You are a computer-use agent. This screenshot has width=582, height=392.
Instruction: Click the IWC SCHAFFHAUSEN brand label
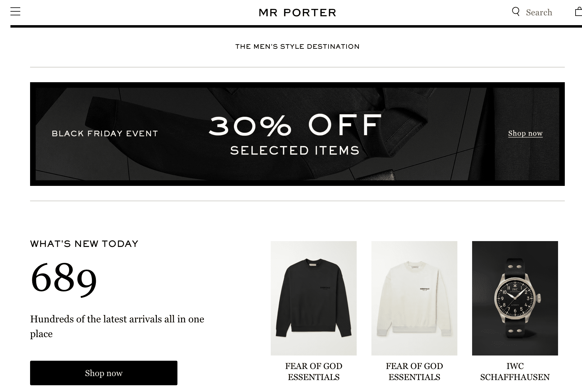[x=515, y=371]
